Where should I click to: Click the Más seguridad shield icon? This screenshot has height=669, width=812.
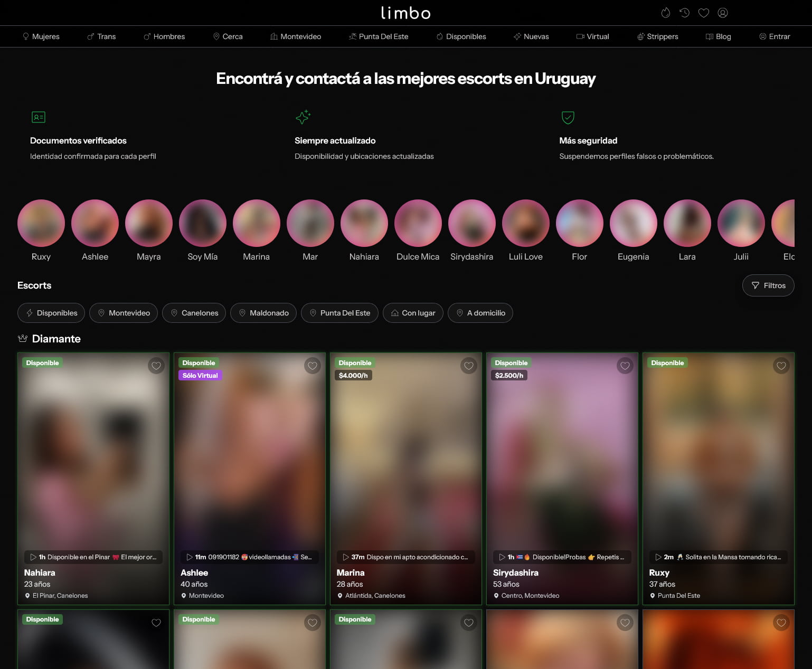568,117
